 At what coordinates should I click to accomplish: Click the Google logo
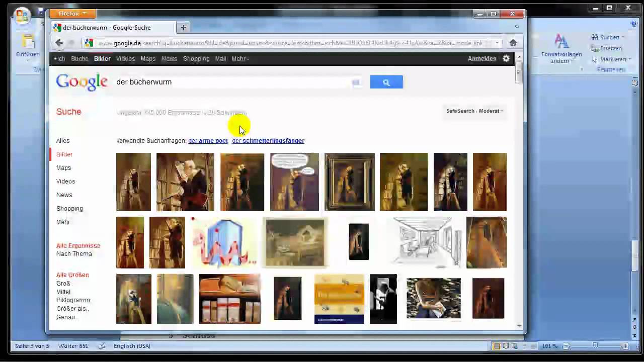point(82,82)
